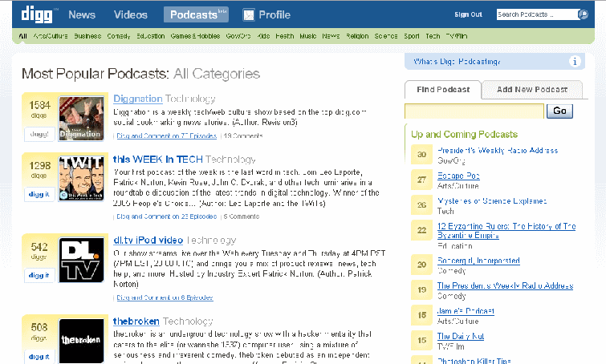Select the Gov/Org category
606x364 pixels.
238,36
